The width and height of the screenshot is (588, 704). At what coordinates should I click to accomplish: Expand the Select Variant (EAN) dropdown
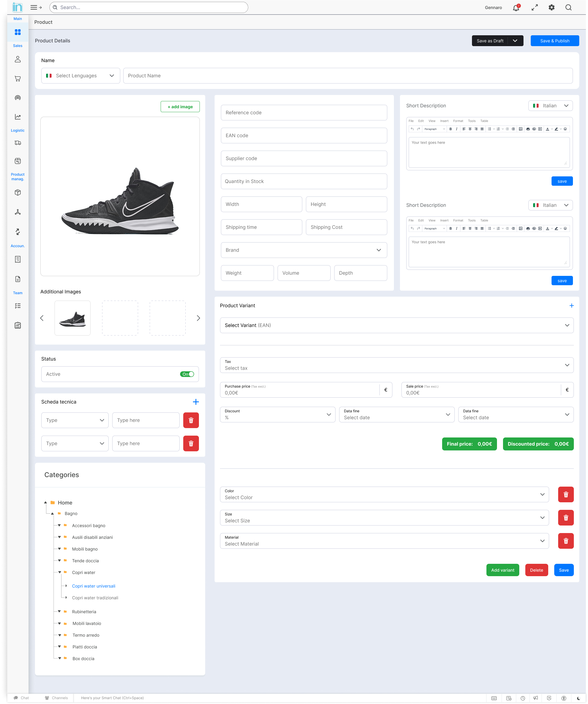(x=396, y=325)
